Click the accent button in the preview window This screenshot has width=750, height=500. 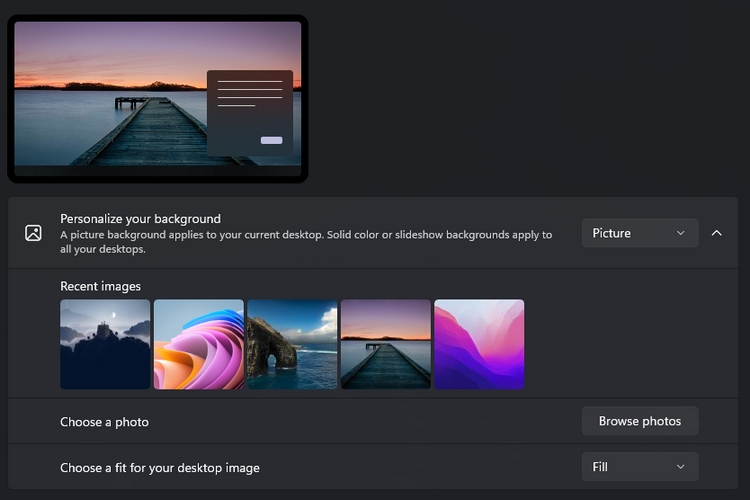point(271,140)
